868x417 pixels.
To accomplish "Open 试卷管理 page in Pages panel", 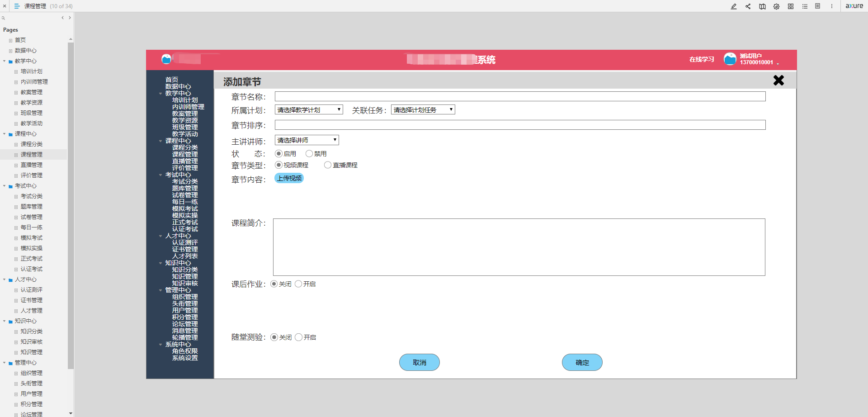I will pyautogui.click(x=31, y=217).
